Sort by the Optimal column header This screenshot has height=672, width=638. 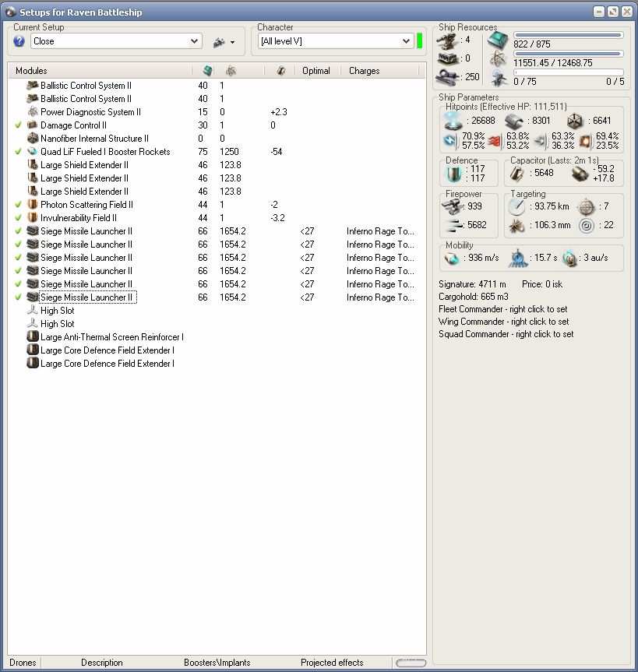(x=316, y=71)
